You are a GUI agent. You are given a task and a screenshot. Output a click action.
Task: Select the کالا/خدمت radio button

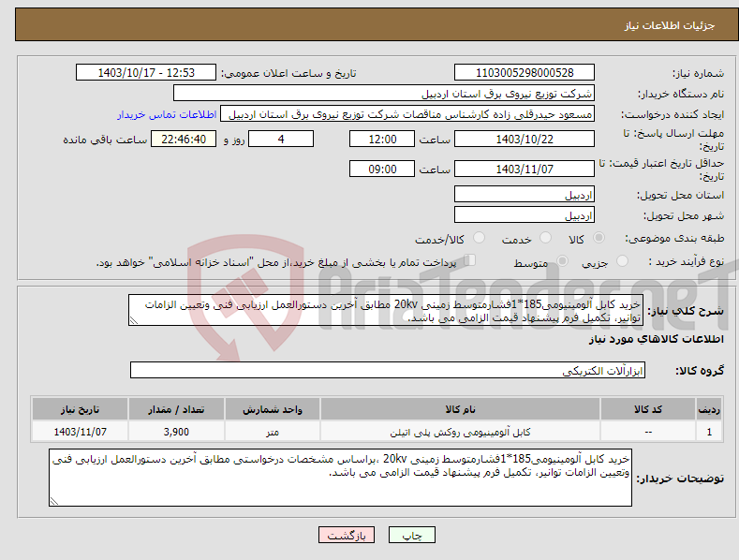tap(479, 238)
